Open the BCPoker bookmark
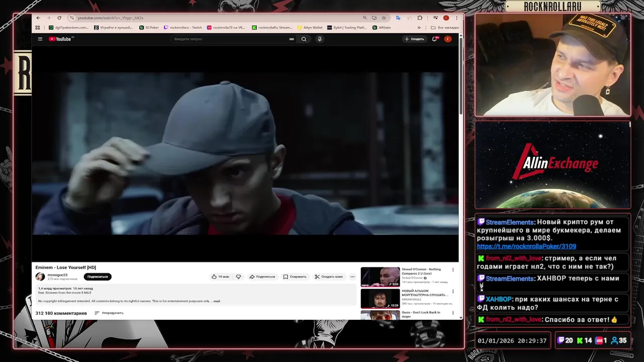Viewport: 644px width, 362px height. click(149, 28)
